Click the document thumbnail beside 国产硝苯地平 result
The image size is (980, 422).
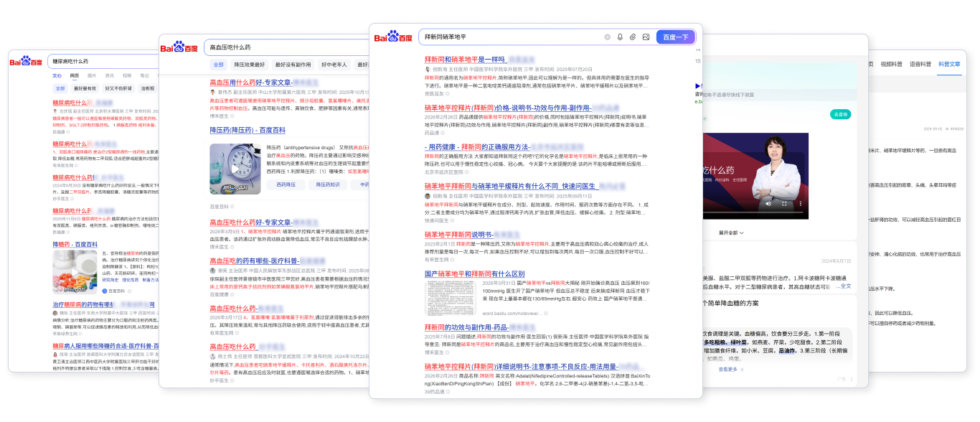tap(450, 299)
